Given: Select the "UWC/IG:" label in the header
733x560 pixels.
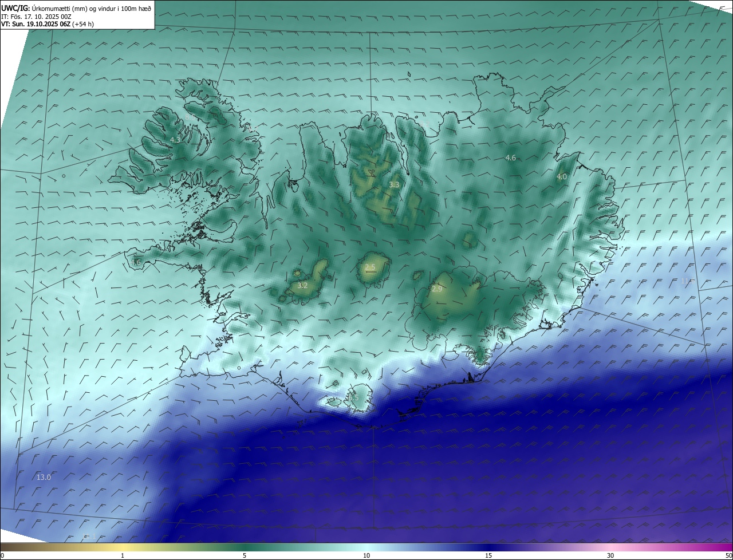Looking at the screenshot, I should (x=15, y=8).
